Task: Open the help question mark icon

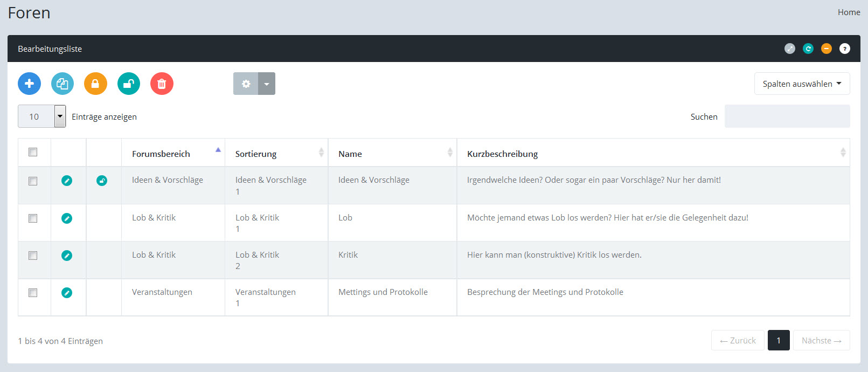Action: (x=845, y=49)
